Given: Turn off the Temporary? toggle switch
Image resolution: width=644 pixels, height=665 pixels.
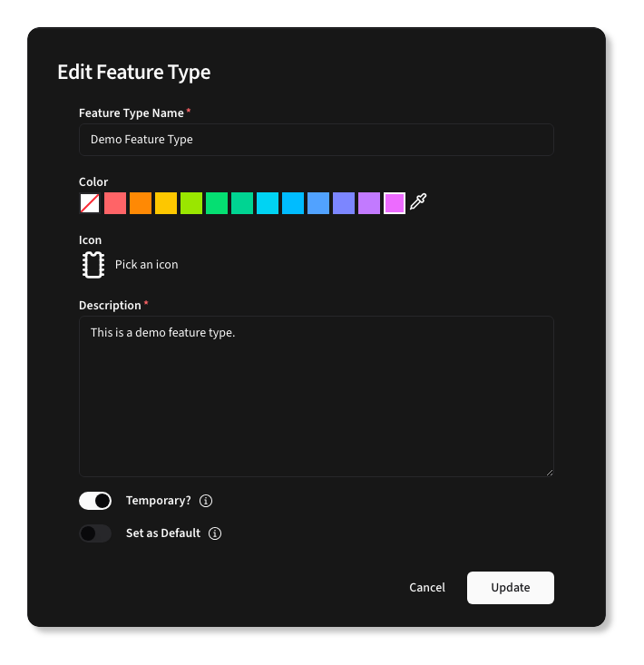Looking at the screenshot, I should pyautogui.click(x=95, y=501).
